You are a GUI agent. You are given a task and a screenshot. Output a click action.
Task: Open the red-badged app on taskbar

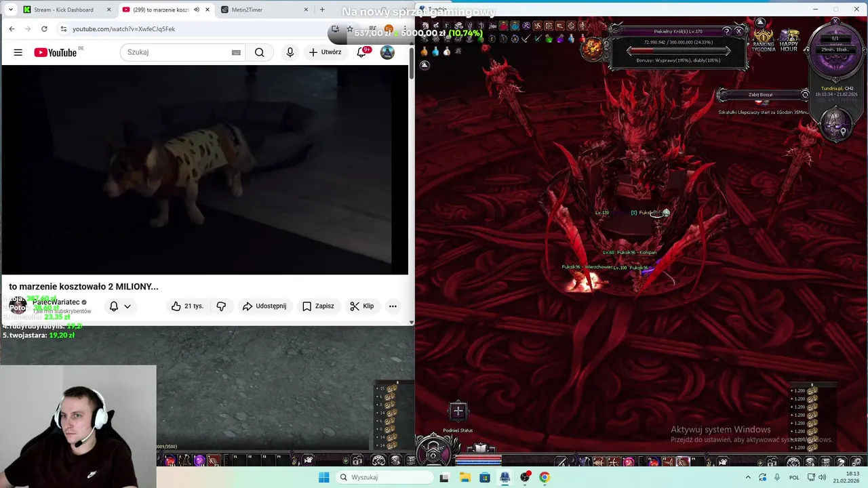[x=526, y=477]
